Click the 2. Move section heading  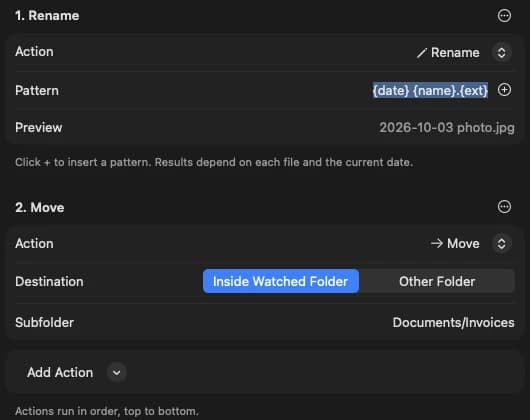[x=40, y=207]
